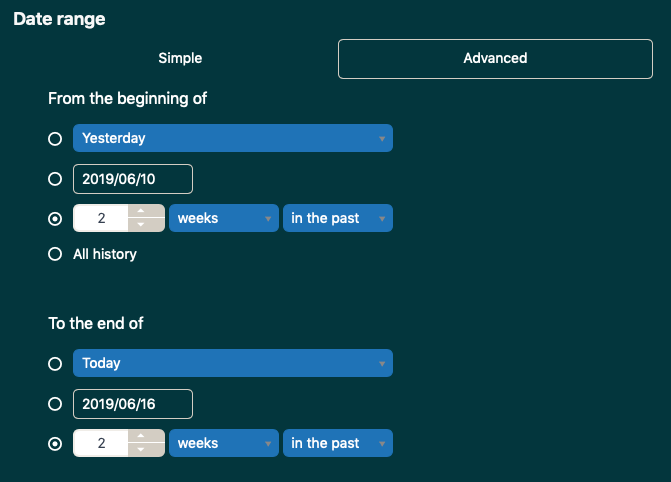This screenshot has width=671, height=482.
Task: Open the From section 'in the past' dropdown
Action: point(337,218)
